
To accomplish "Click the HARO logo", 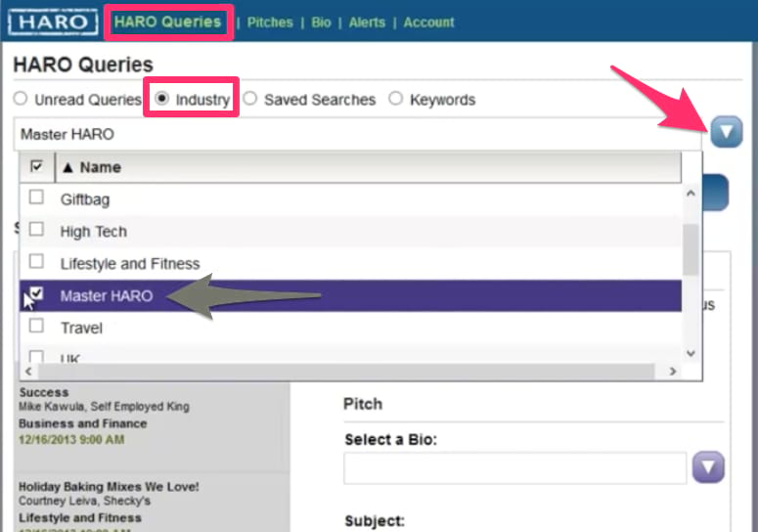I will pos(53,22).
